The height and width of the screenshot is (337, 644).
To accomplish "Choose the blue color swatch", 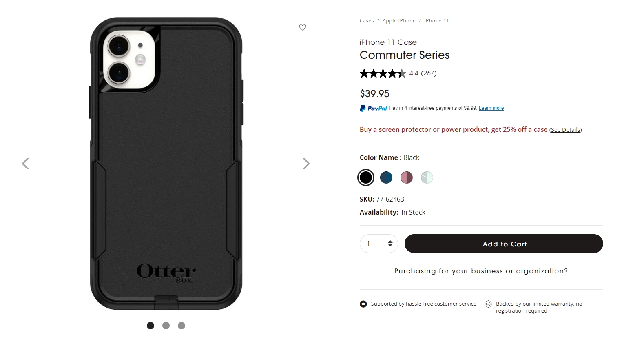I will [386, 177].
